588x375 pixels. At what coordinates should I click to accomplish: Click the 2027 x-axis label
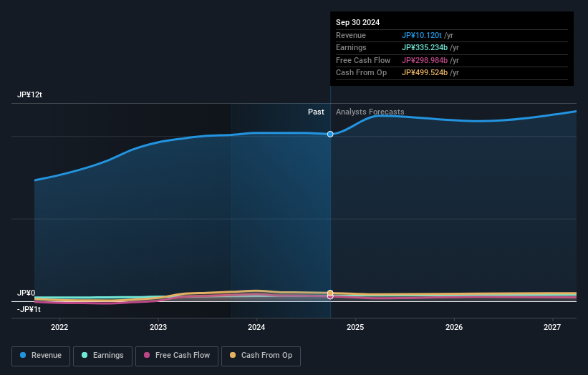552,328
